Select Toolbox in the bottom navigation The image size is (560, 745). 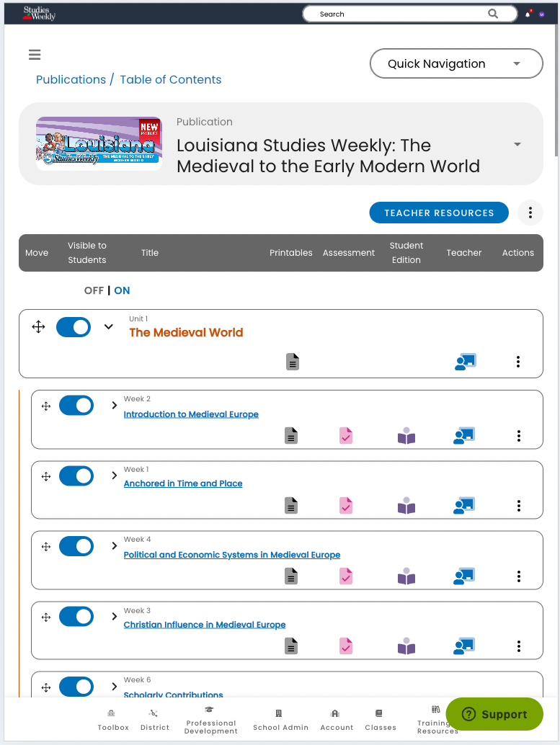[x=113, y=720]
